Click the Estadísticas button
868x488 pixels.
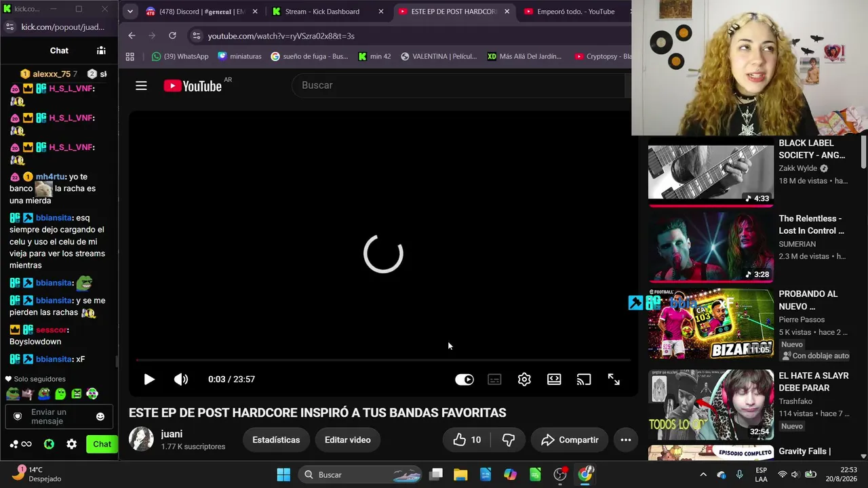[276, 440]
